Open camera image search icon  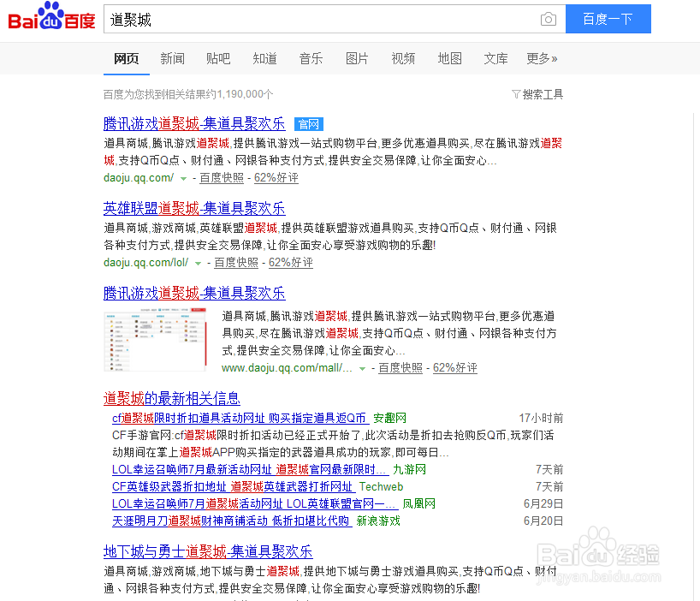tap(549, 19)
